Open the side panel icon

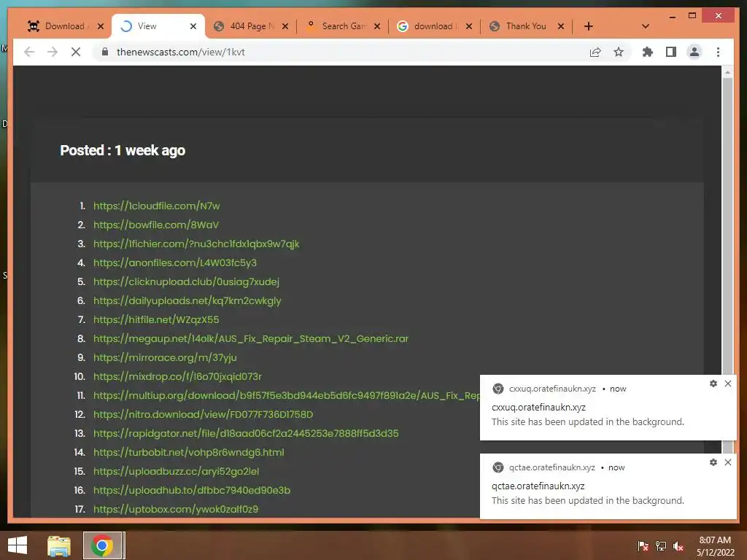pos(671,52)
